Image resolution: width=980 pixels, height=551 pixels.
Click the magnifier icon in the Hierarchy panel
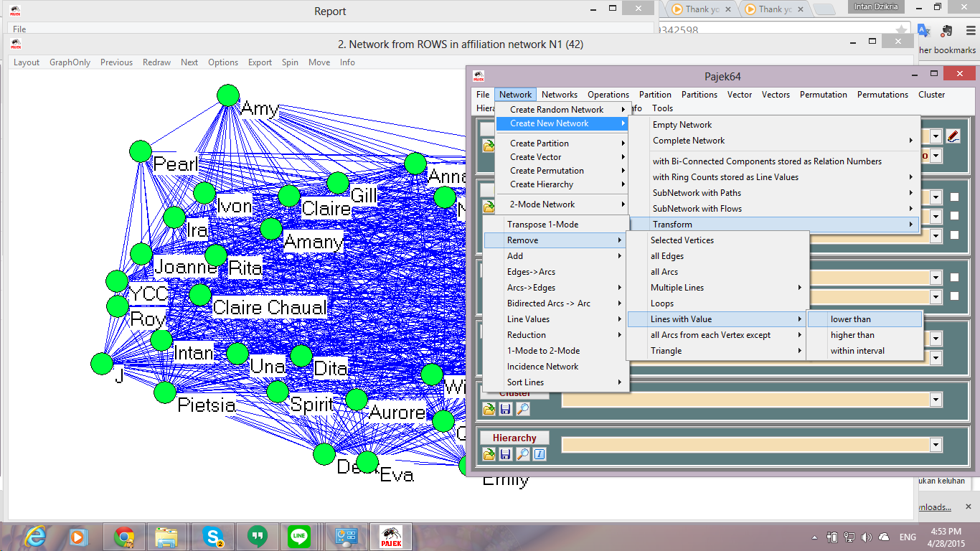522,453
